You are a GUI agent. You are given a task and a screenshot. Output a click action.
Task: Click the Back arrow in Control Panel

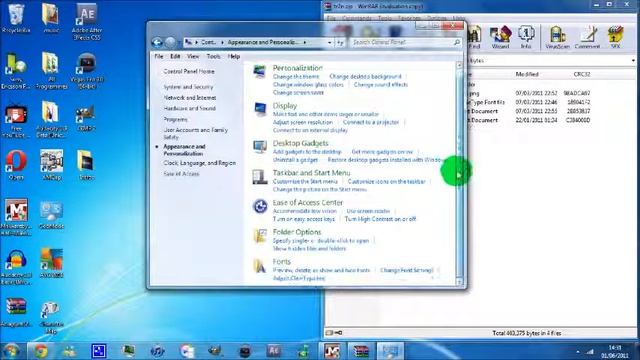click(157, 42)
